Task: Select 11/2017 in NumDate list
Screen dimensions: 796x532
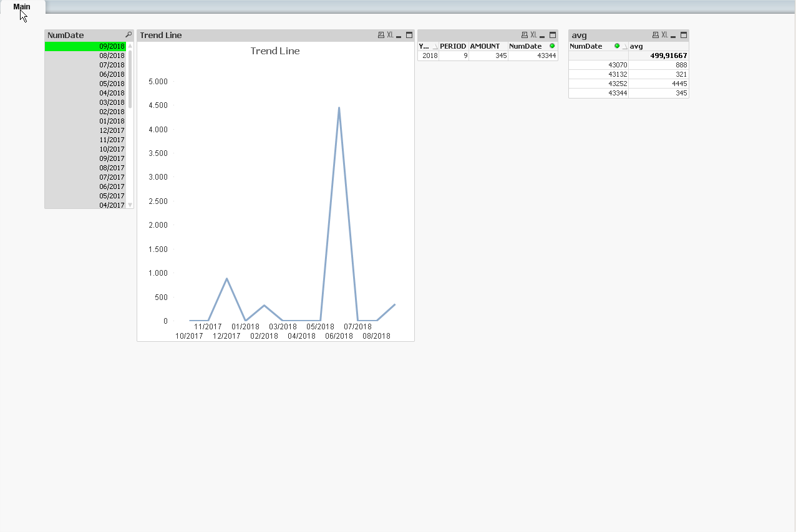Action: click(x=85, y=140)
